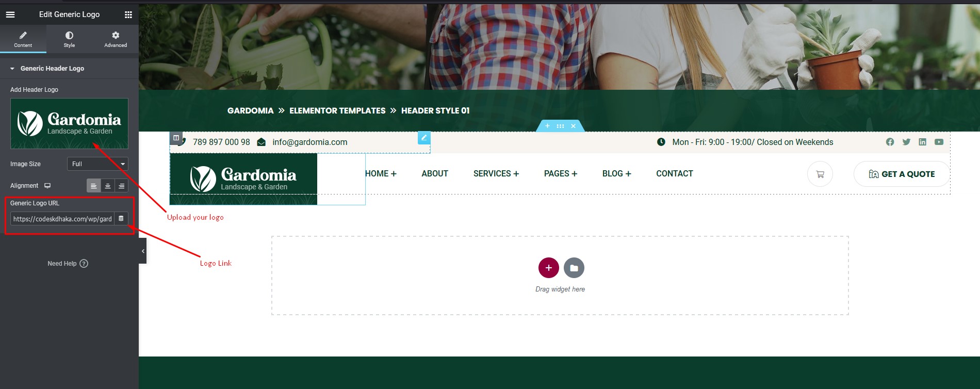
Task: Click the GARDOMIA breadcrumb link
Action: coord(251,110)
